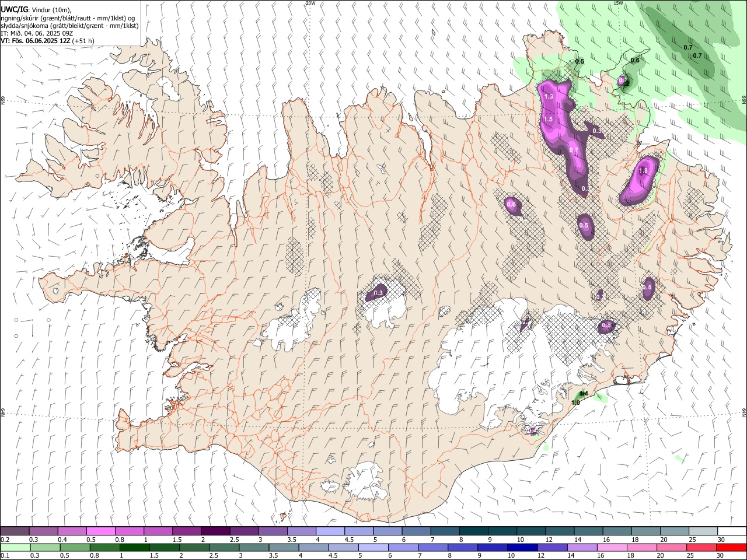
Task: Click the white 0.6 label on the purple patch
Action: (x=511, y=204)
